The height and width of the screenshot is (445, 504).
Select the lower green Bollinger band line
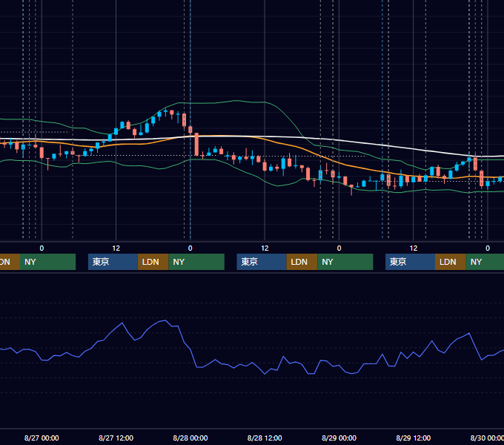coord(251,174)
